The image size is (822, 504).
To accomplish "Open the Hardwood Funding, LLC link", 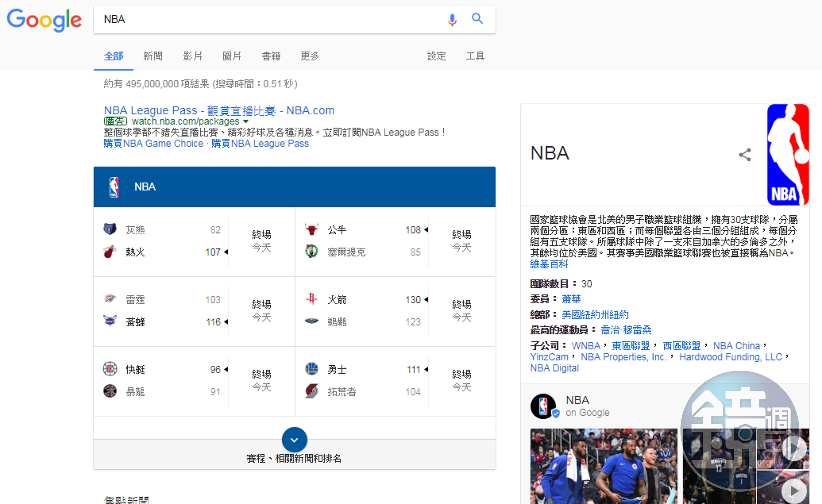I will point(731,357).
